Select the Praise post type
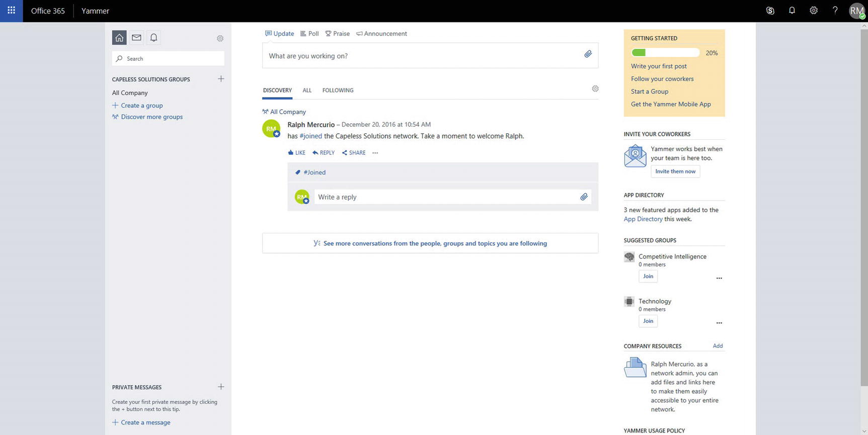 (337, 34)
